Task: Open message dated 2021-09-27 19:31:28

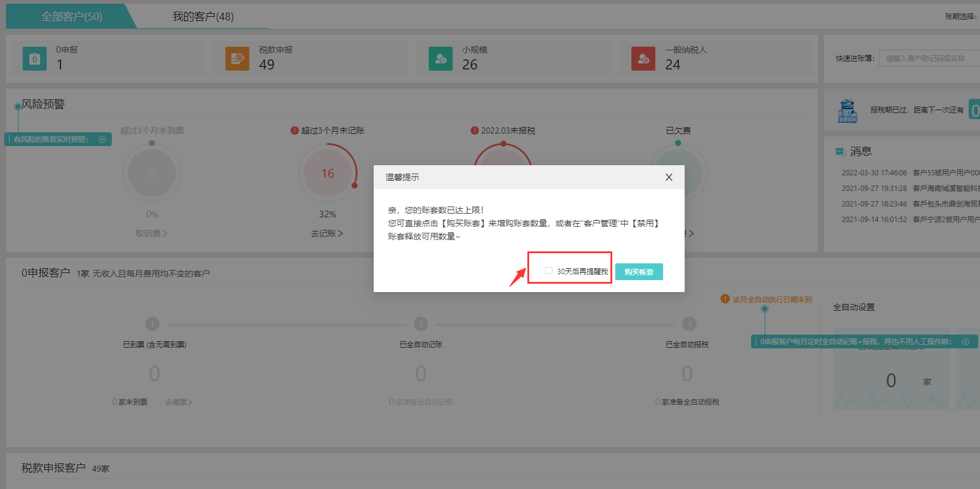Action: point(911,189)
